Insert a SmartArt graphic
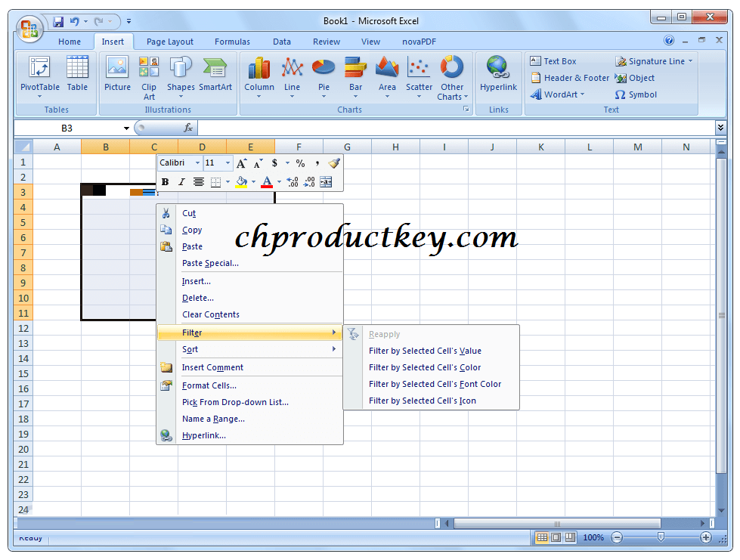 (x=215, y=74)
